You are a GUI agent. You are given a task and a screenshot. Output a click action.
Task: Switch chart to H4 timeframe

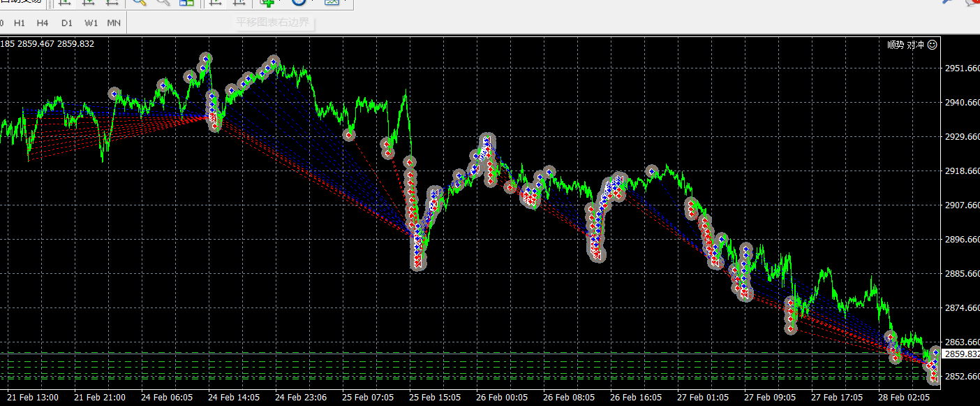(43, 23)
